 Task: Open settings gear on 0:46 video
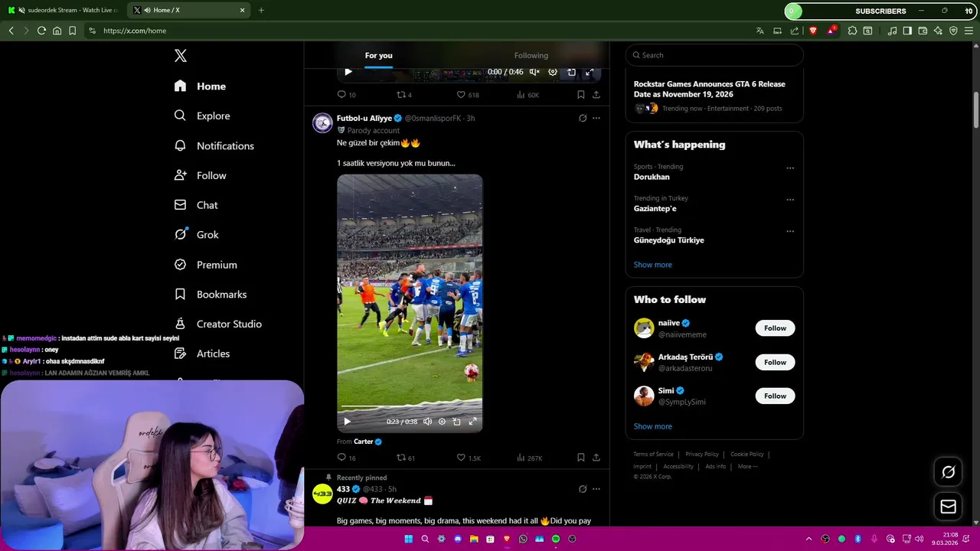point(553,72)
